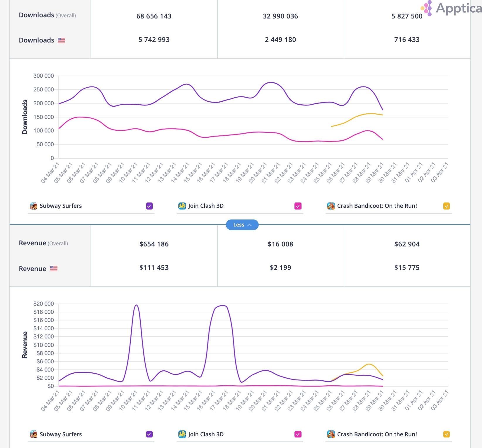Click the Downloads (Overall) row label
Image resolution: width=482 pixels, height=448 pixels.
point(47,15)
